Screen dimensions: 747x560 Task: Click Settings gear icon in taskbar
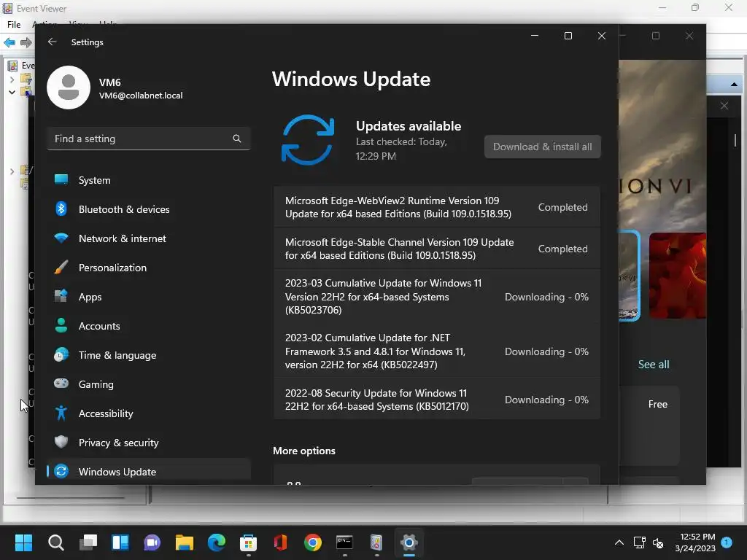point(409,542)
